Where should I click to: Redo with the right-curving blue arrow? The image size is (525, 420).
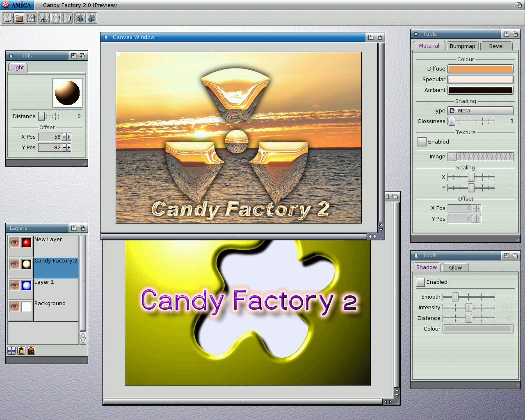pos(92,18)
